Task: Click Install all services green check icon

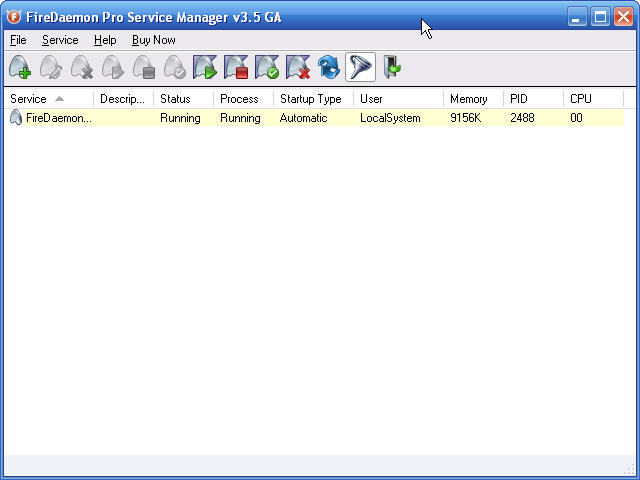Action: pyautogui.click(x=267, y=67)
